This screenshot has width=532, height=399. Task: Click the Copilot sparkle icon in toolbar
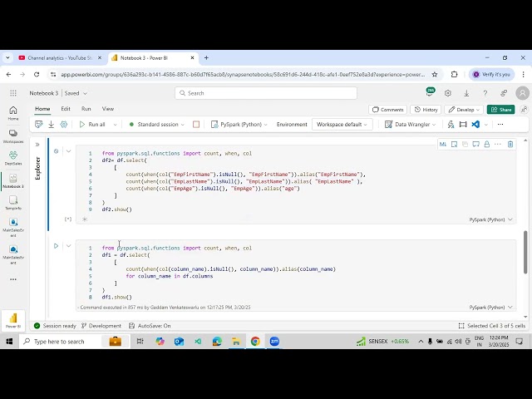coord(451,124)
